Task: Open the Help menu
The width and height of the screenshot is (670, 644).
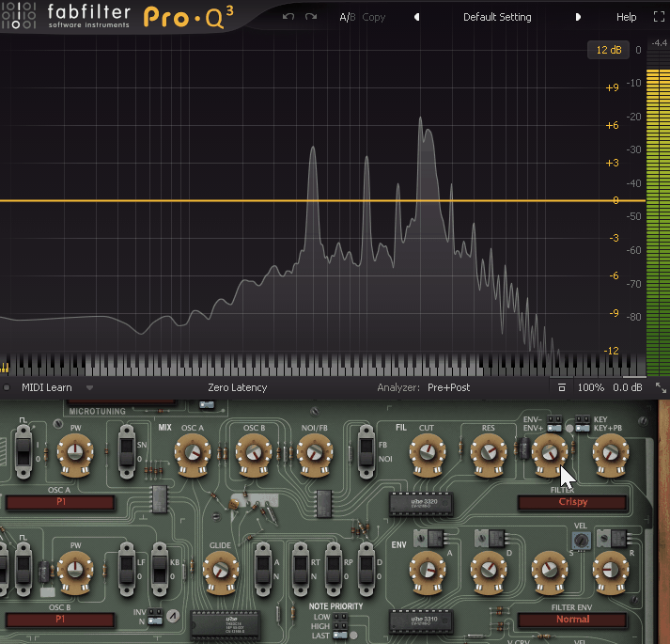Action: pos(626,17)
